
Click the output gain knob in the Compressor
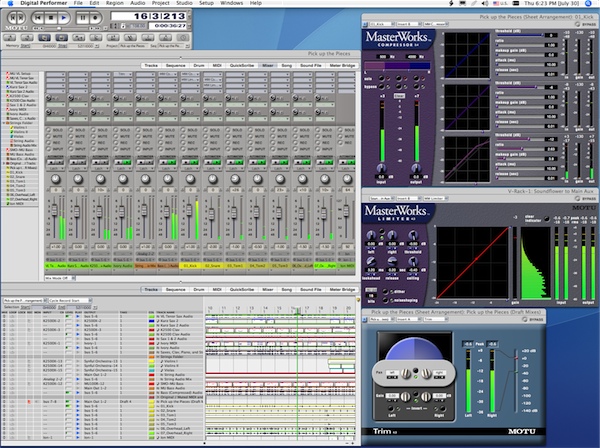pos(416,168)
